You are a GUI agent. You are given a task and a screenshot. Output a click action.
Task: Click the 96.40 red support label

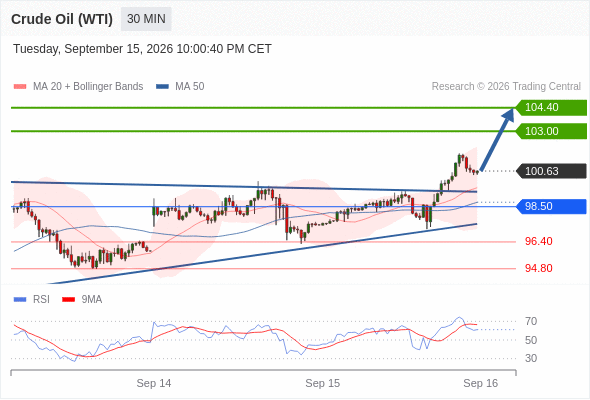538,241
